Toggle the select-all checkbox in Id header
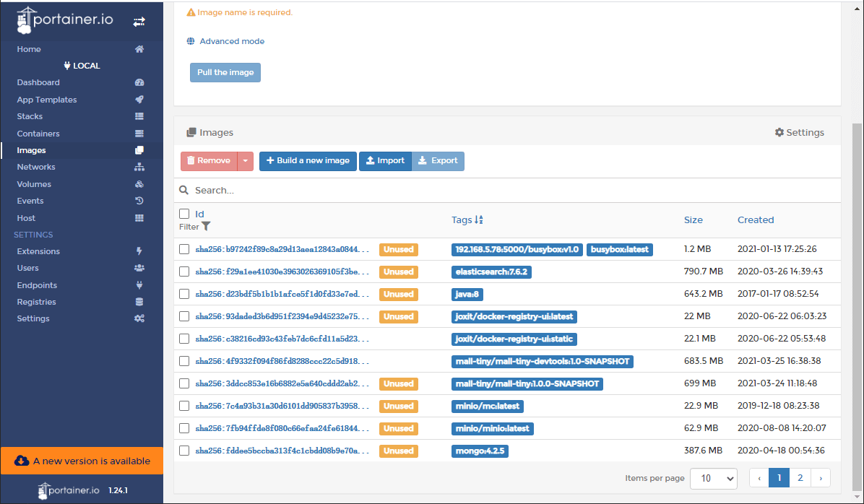The image size is (864, 504). tap(184, 214)
